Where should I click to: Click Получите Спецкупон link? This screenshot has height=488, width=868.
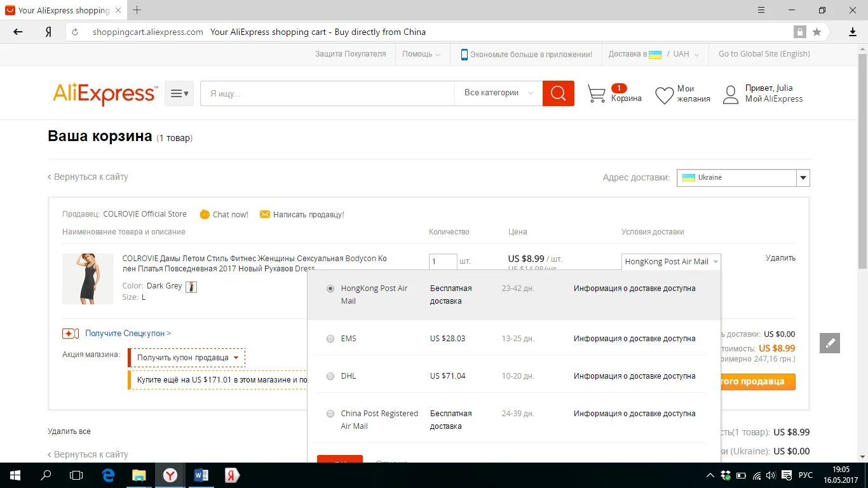pyautogui.click(x=128, y=333)
